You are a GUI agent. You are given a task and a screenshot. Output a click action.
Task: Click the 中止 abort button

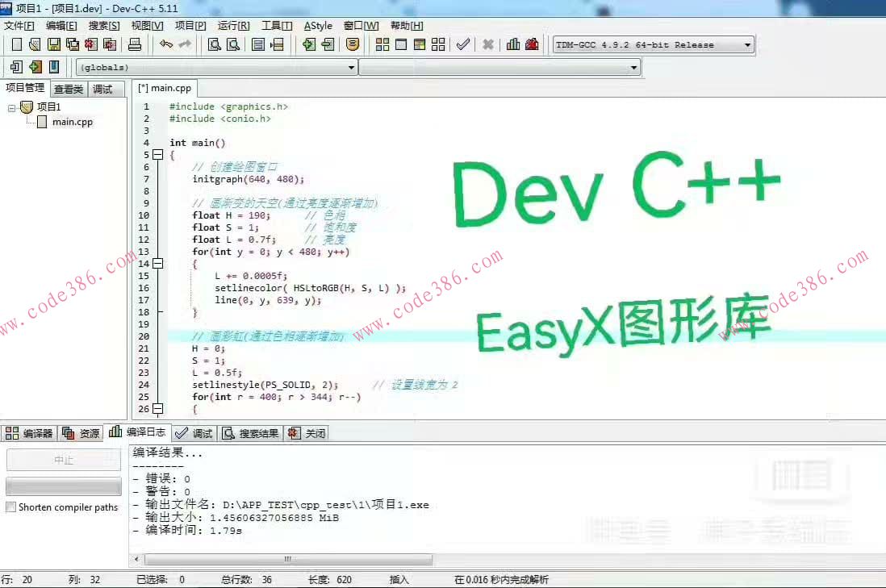(64, 461)
